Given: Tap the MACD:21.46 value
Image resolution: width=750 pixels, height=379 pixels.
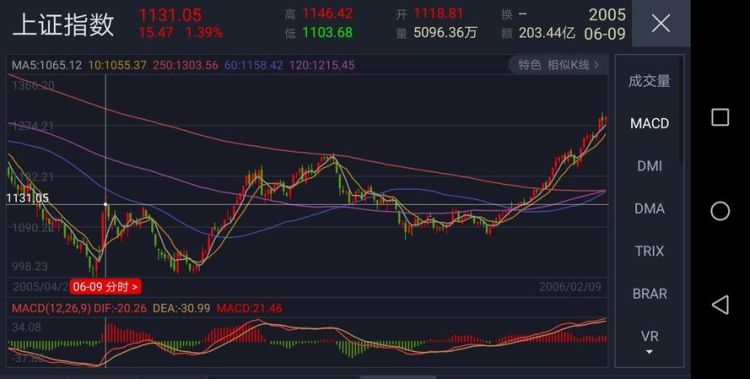Looking at the screenshot, I should point(249,308).
